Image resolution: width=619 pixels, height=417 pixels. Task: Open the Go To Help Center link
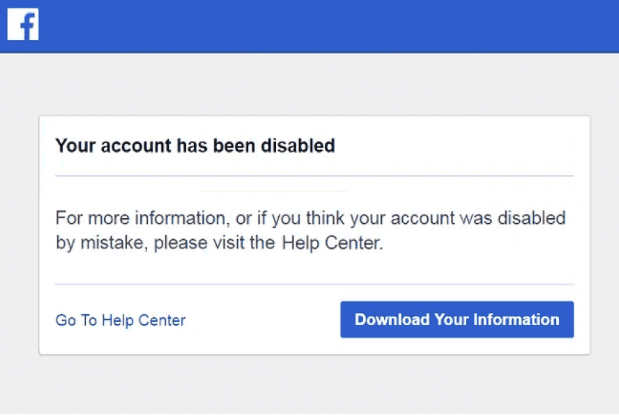[120, 321]
